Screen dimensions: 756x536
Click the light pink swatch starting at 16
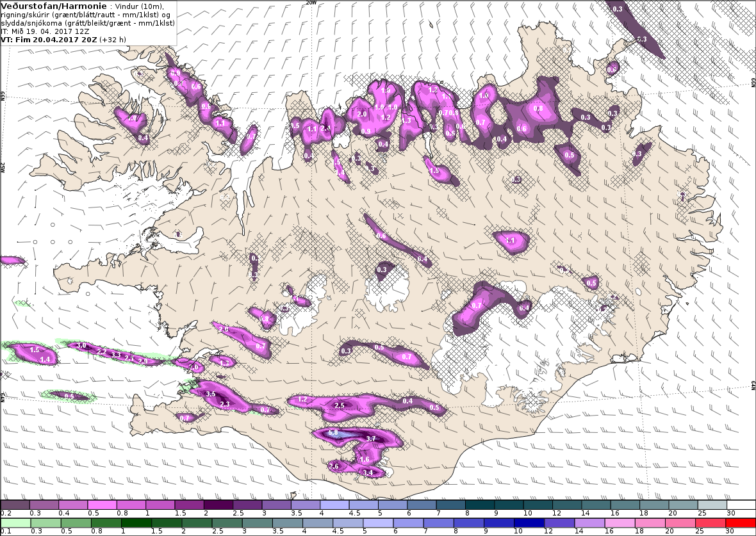coord(620,523)
